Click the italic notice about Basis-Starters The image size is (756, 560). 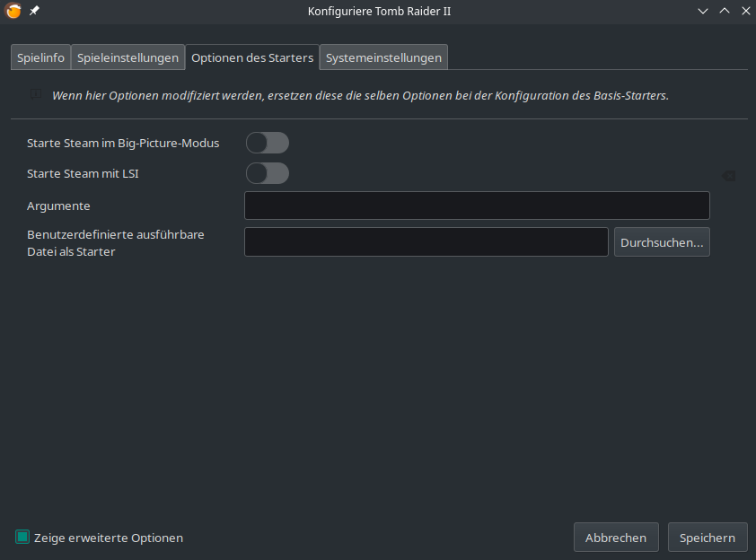pos(360,95)
